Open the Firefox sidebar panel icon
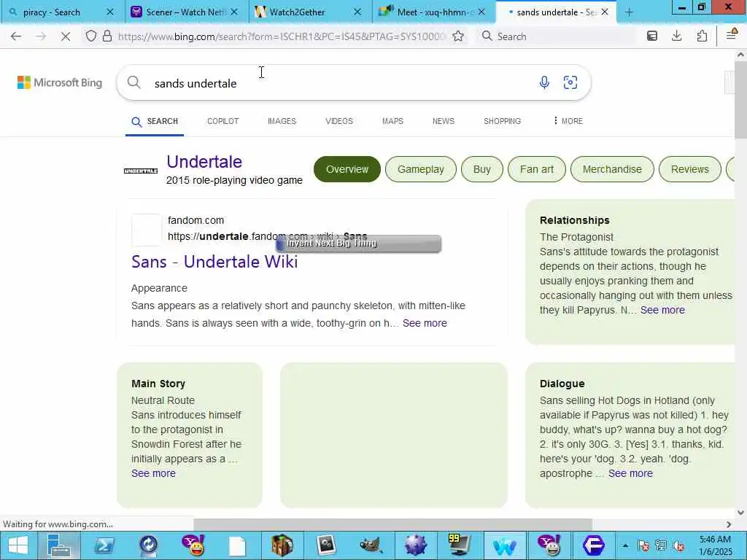The height and width of the screenshot is (560, 747). coord(652,36)
